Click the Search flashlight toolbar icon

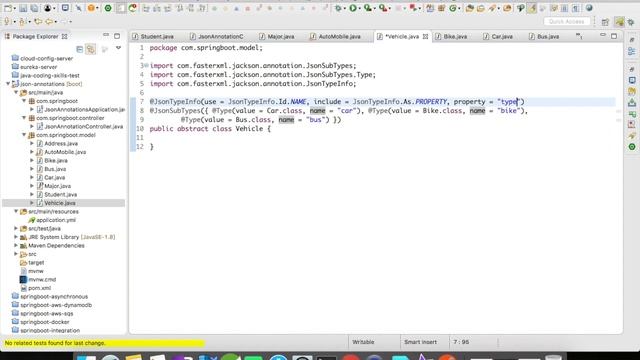click(492, 8)
